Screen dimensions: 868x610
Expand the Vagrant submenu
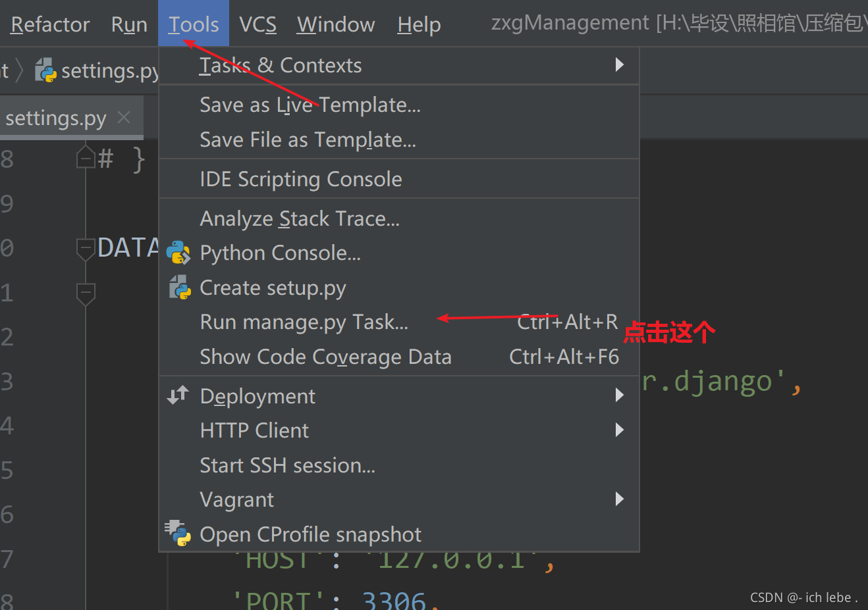(399, 499)
